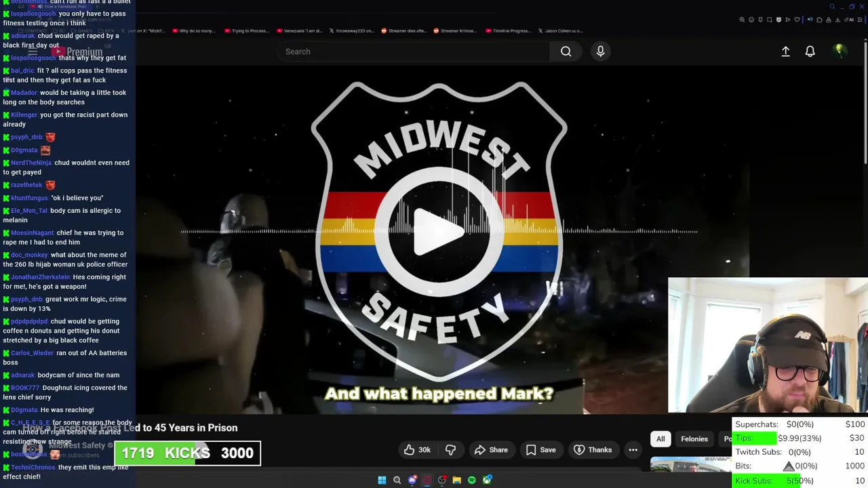Click the browser zoom magnifier icon
868x488 pixels.
pyautogui.click(x=742, y=20)
